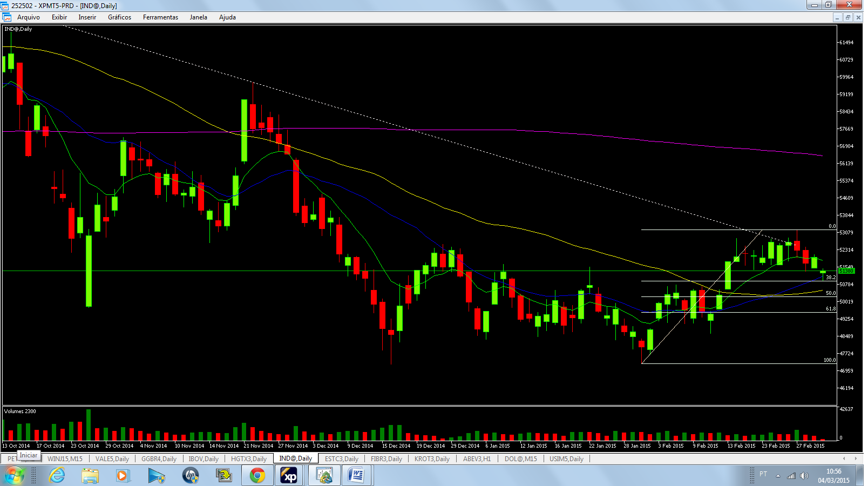
Task: Open the Ferramentas menu
Action: 160,17
